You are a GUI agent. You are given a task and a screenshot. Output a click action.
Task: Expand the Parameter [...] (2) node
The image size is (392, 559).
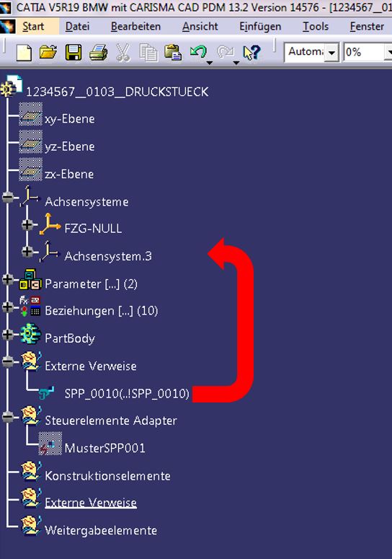(x=7, y=280)
